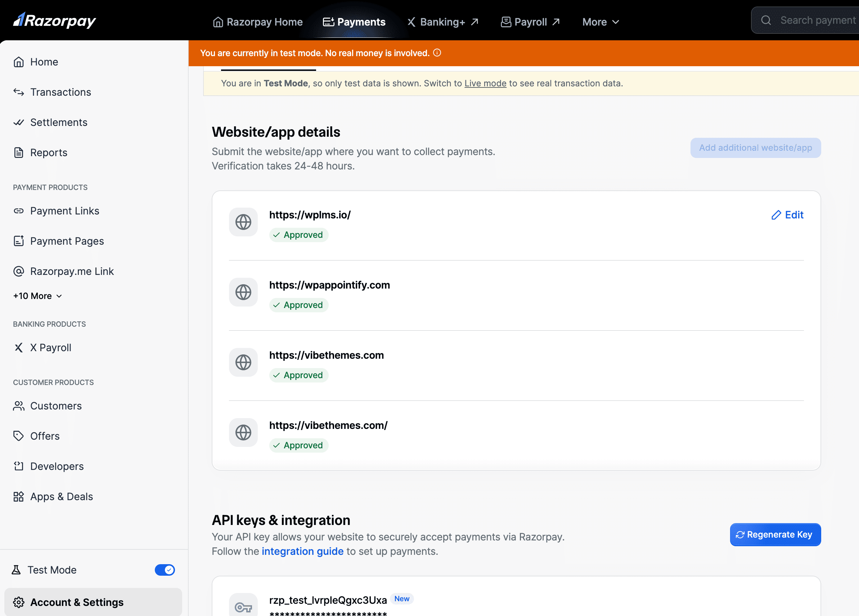The height and width of the screenshot is (616, 859).
Task: Click the New badge next to API key
Action: [401, 599]
